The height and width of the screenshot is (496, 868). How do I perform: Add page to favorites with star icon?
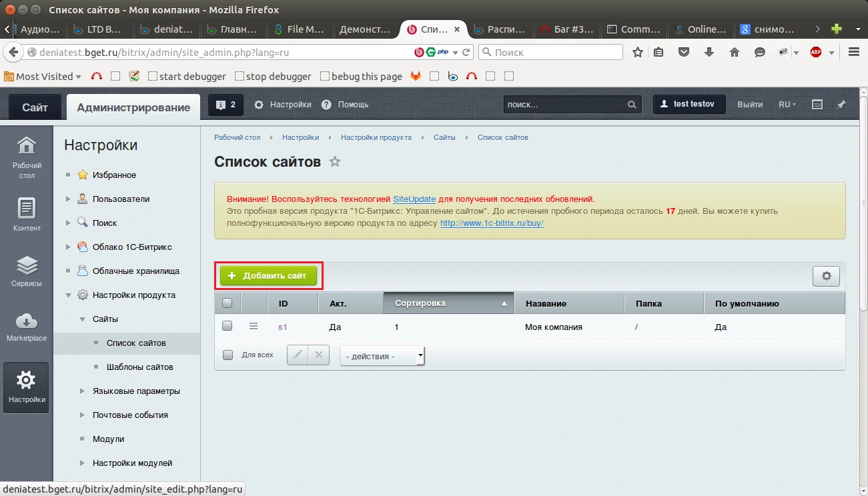pos(335,162)
